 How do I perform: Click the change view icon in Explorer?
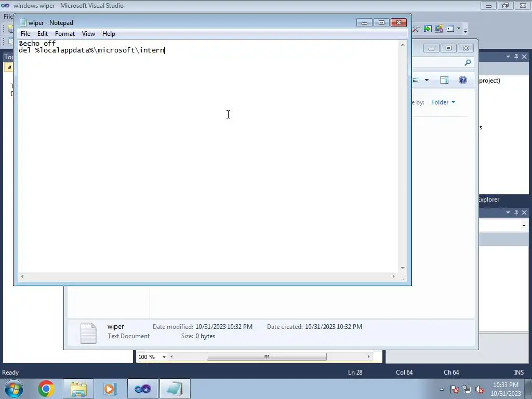(416, 80)
